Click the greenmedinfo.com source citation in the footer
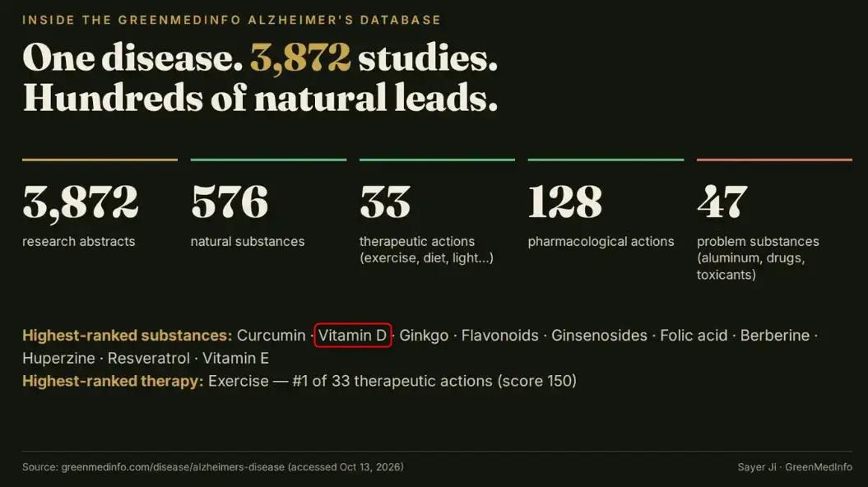Viewport: 868px width, 487px height. pos(213,467)
